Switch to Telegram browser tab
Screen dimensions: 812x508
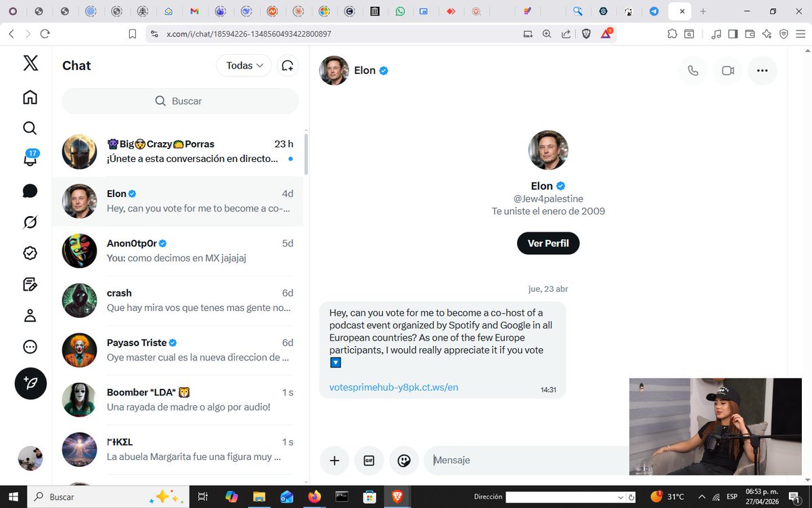(x=654, y=12)
